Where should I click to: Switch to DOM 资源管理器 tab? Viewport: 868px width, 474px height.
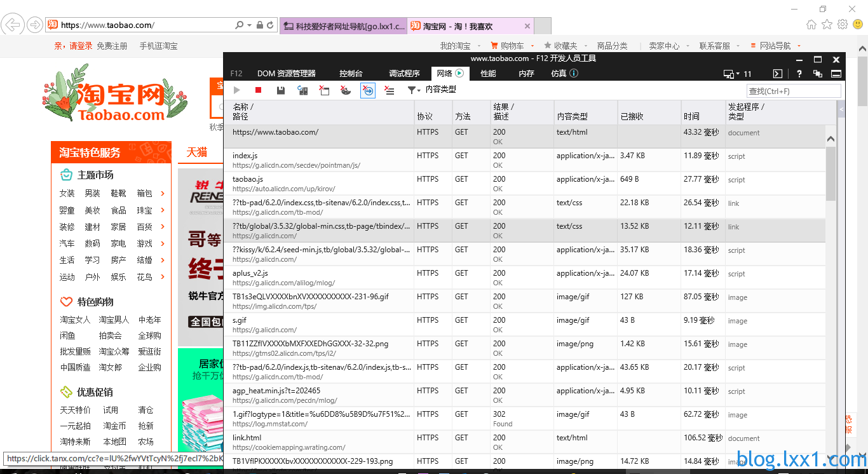(287, 74)
